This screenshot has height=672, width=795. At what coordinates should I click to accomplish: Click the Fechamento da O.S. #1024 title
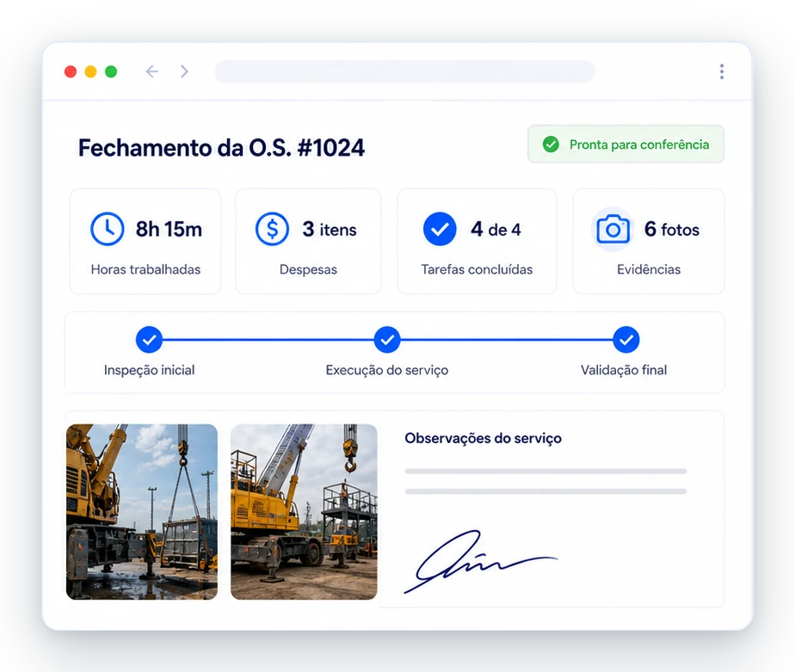coord(221,148)
